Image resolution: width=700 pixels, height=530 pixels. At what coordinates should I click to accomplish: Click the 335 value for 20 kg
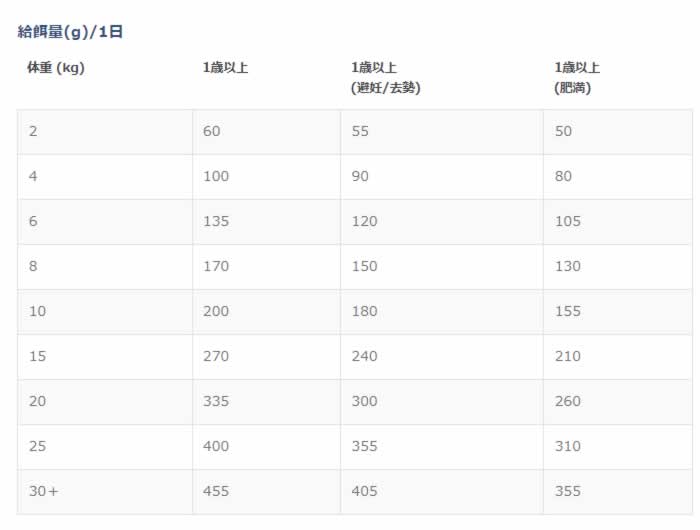click(x=215, y=401)
